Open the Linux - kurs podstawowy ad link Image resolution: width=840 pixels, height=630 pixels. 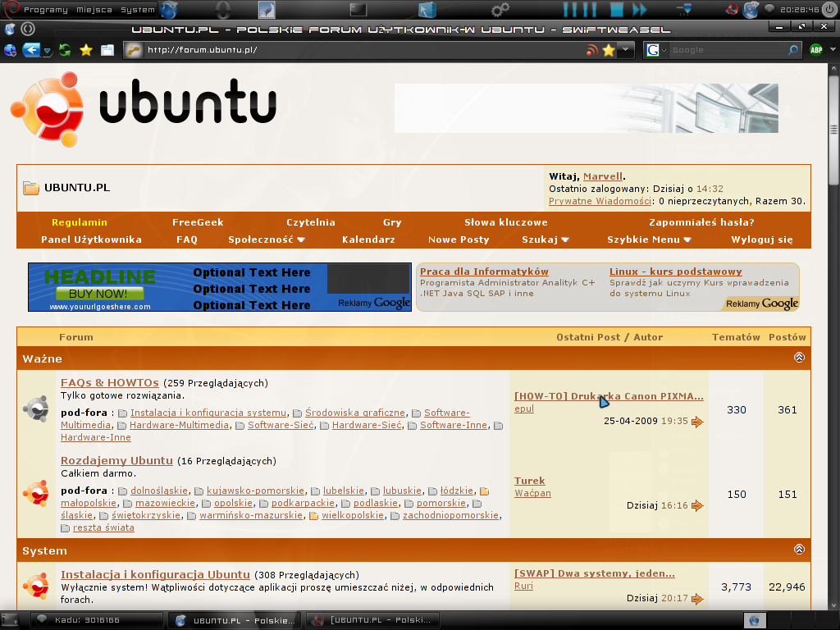coord(676,272)
